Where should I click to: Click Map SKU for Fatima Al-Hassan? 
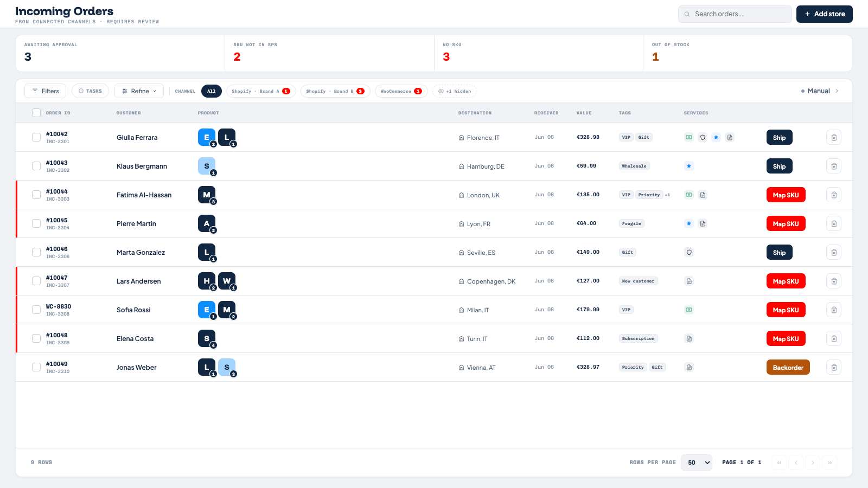click(786, 195)
